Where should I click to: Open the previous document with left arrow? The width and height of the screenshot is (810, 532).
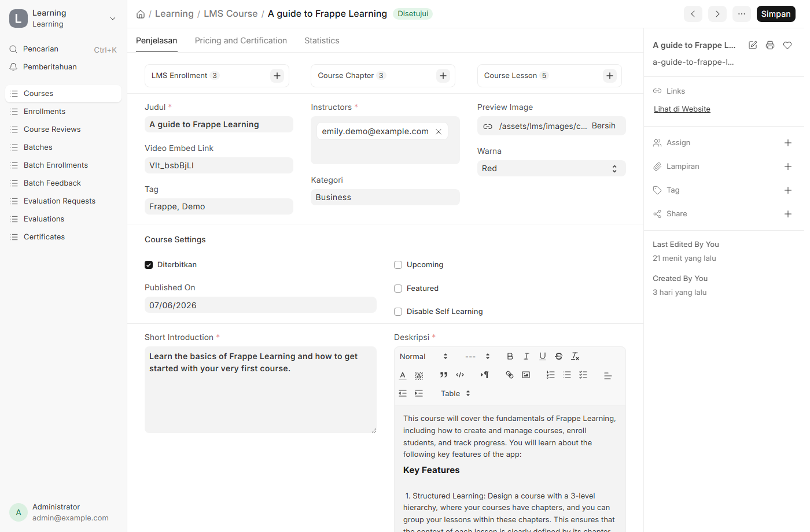click(x=693, y=14)
